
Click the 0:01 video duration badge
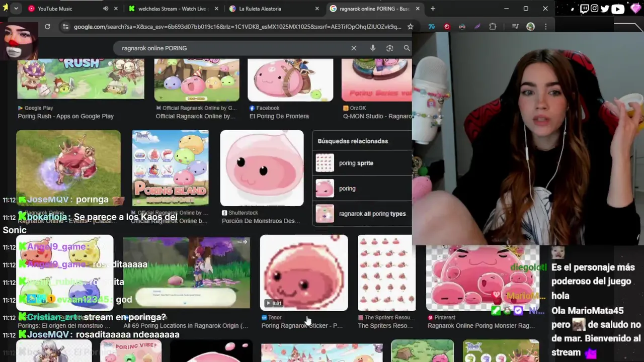(274, 303)
